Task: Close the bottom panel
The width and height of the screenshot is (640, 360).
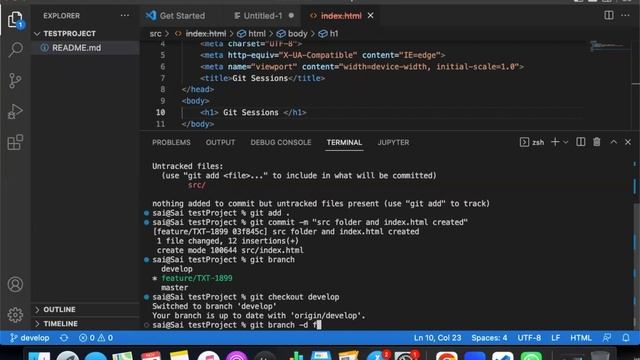Action: (628, 142)
